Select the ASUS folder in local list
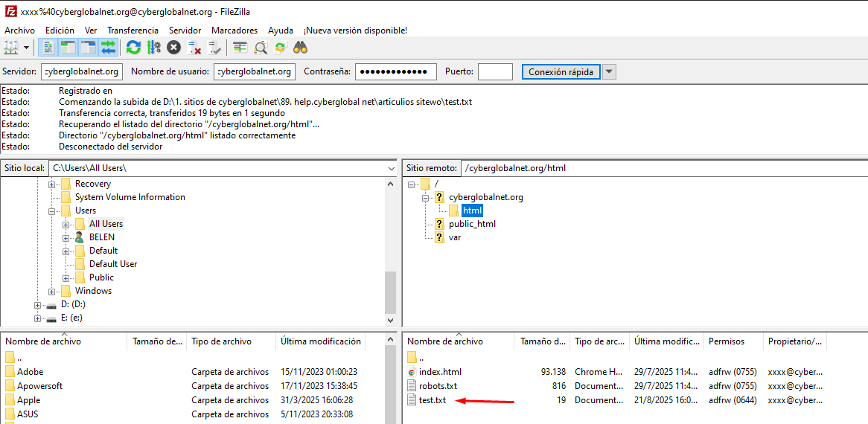 [27, 414]
